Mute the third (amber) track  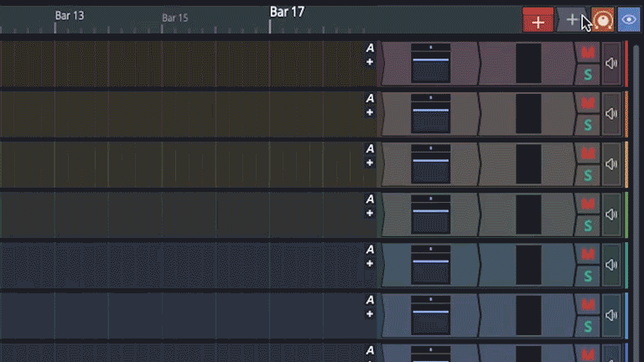tap(588, 153)
